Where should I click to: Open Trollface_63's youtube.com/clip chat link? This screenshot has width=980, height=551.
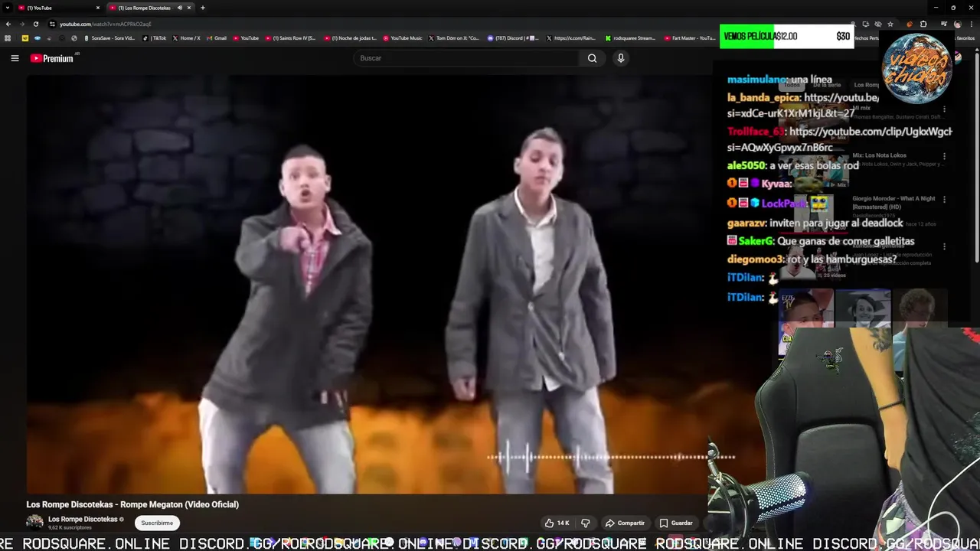click(839, 139)
